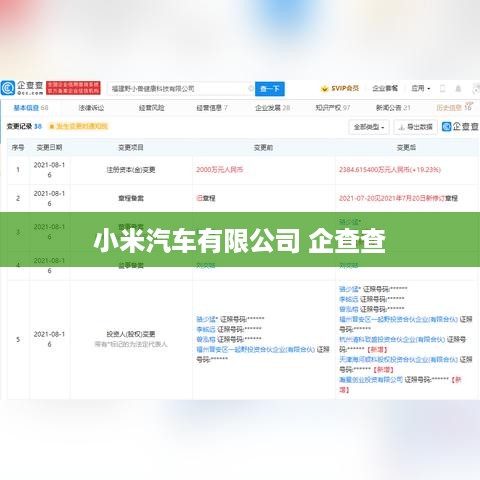Switch to the 历史信息 tab
This screenshot has width=480, height=480.
454,107
